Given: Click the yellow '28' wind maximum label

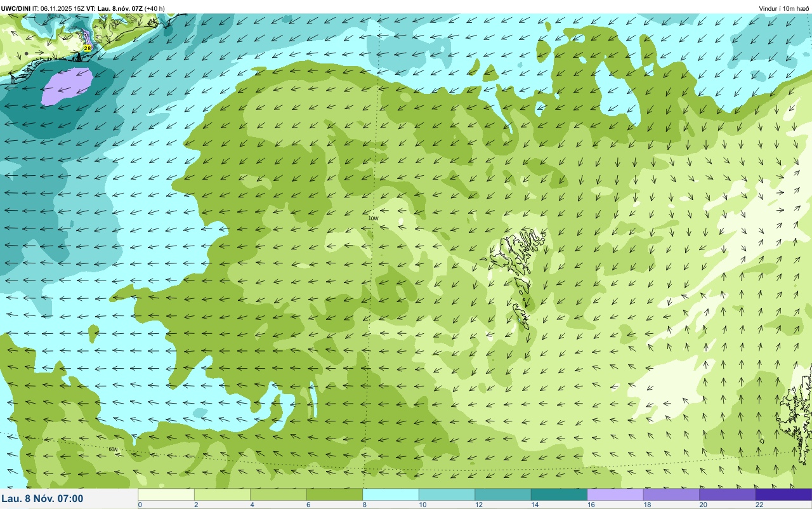Looking at the screenshot, I should tap(88, 48).
